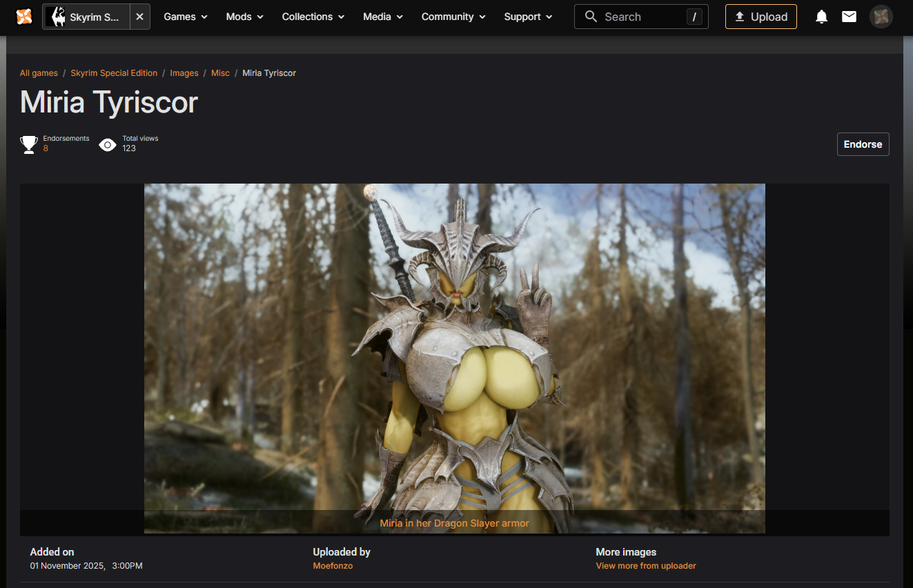Focus the Search field

coord(641,17)
